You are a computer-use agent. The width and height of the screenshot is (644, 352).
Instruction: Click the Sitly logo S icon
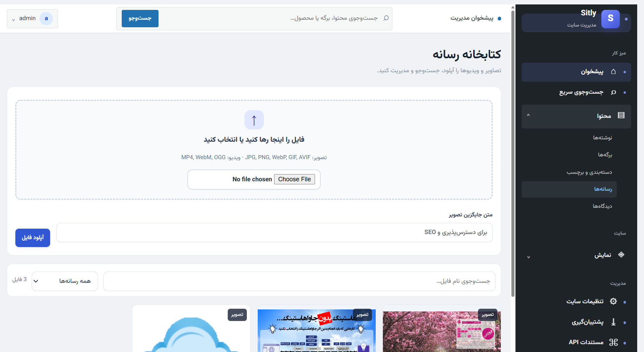coord(610,19)
